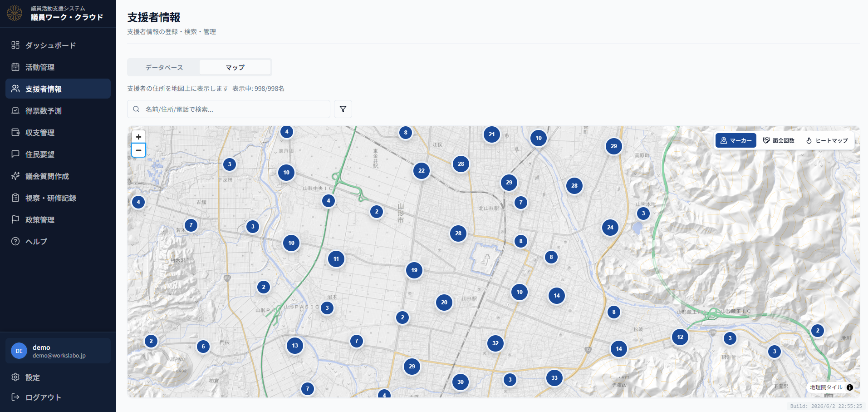868x412 pixels.
Task: Click the 表示中: 998/998名 count text
Action: pos(259,89)
